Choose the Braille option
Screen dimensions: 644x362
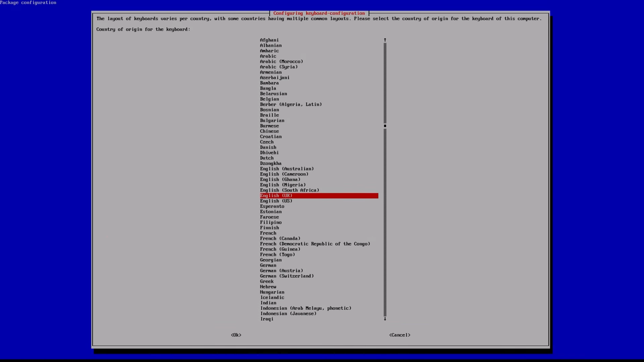(x=269, y=115)
